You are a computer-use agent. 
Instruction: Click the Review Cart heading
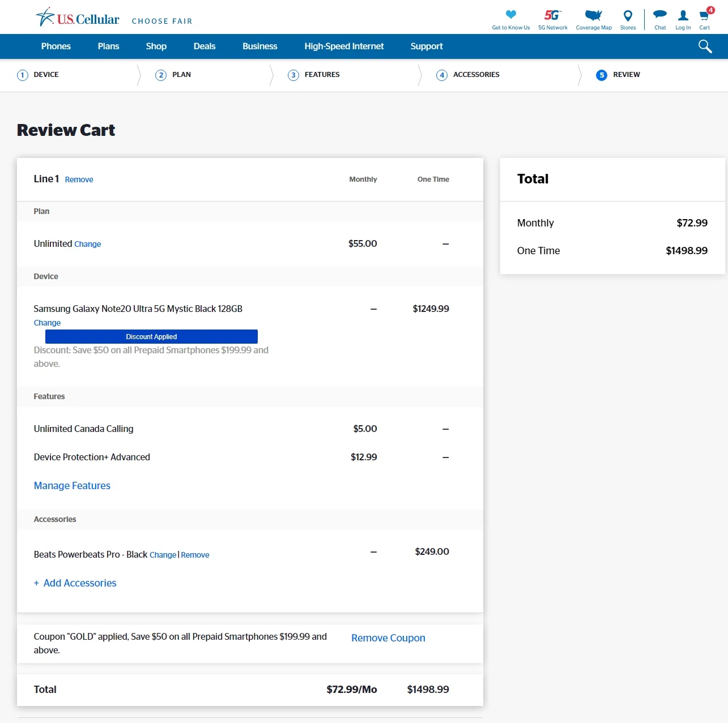coord(66,130)
